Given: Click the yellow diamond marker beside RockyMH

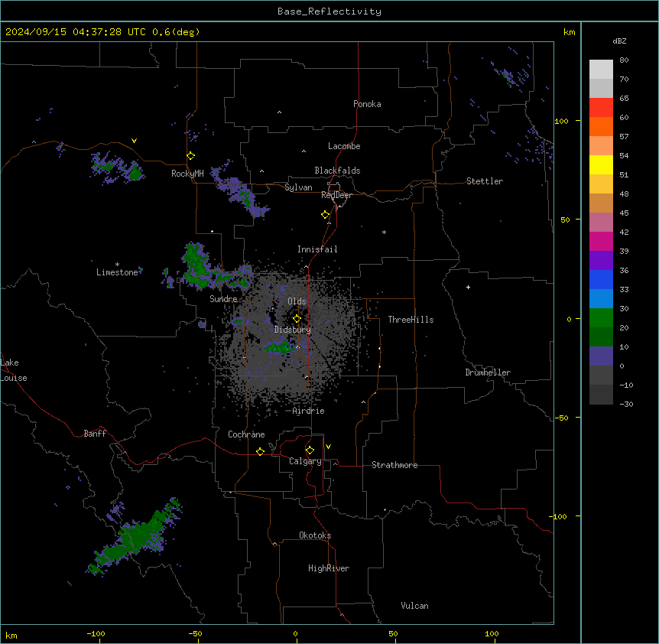Looking at the screenshot, I should (191, 156).
